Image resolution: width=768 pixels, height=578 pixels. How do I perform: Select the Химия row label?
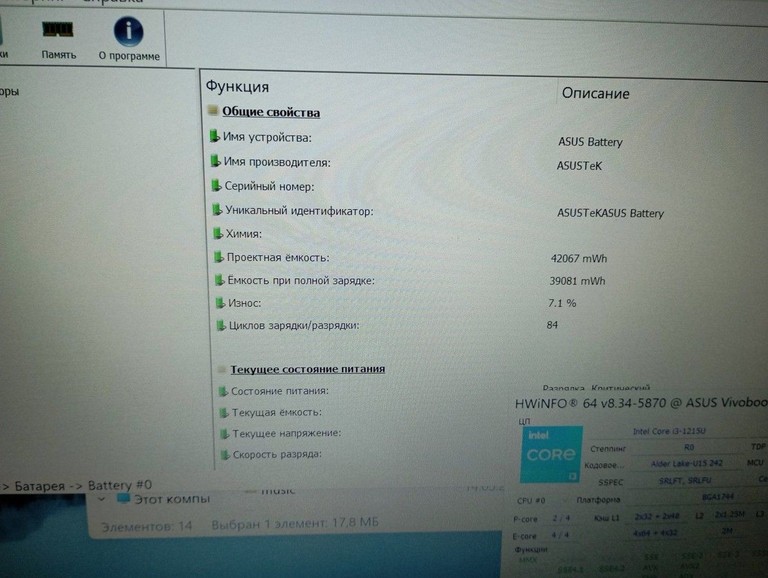[243, 234]
